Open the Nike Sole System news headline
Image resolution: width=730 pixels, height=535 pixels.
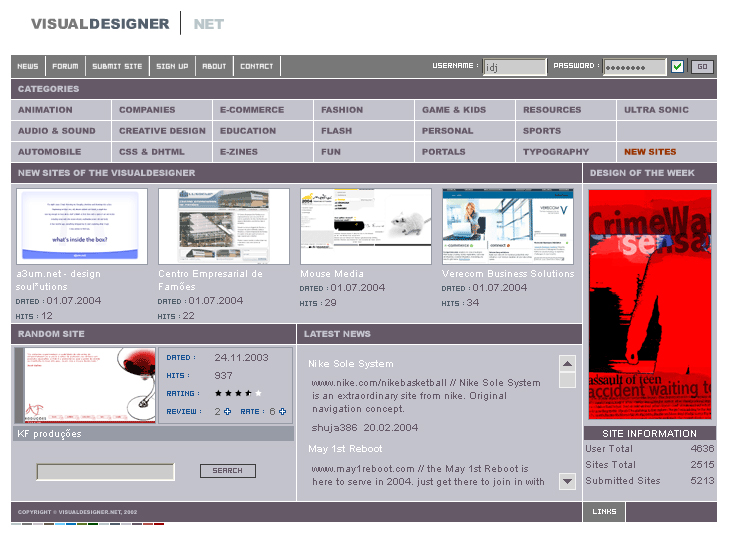pyautogui.click(x=351, y=364)
